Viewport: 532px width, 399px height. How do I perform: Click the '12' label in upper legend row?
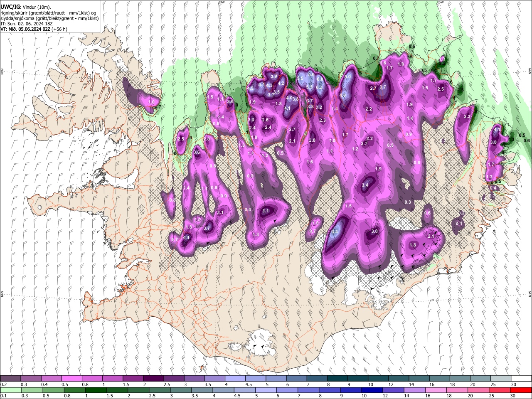(390, 384)
